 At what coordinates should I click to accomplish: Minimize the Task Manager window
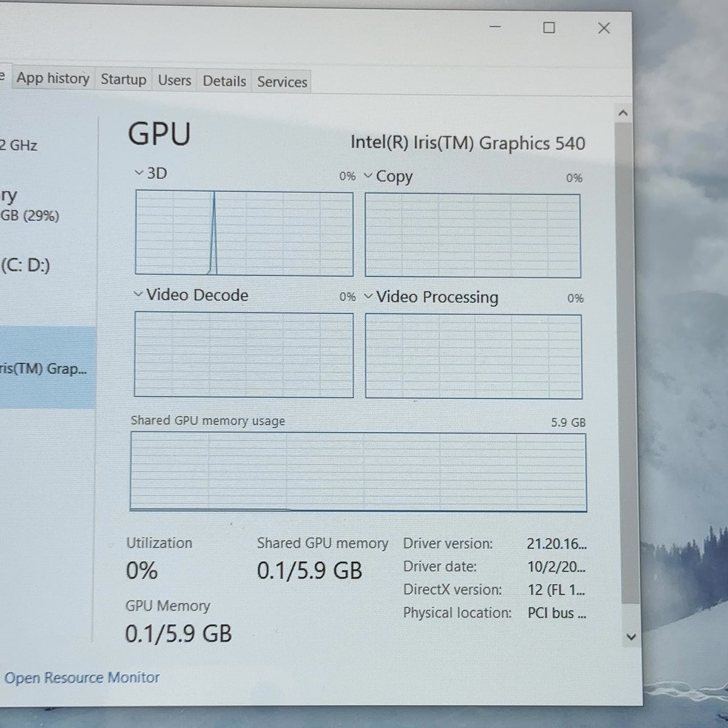pos(496,27)
